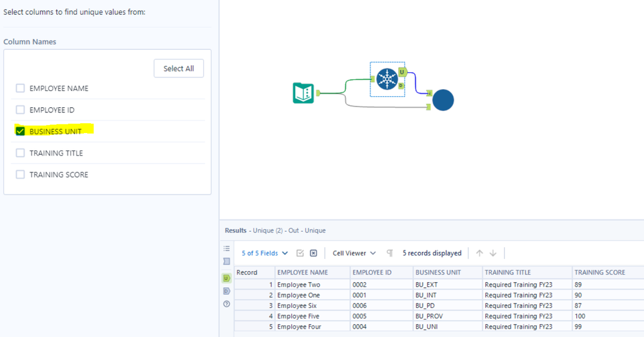Select record number 3 row header

pyautogui.click(x=254, y=305)
